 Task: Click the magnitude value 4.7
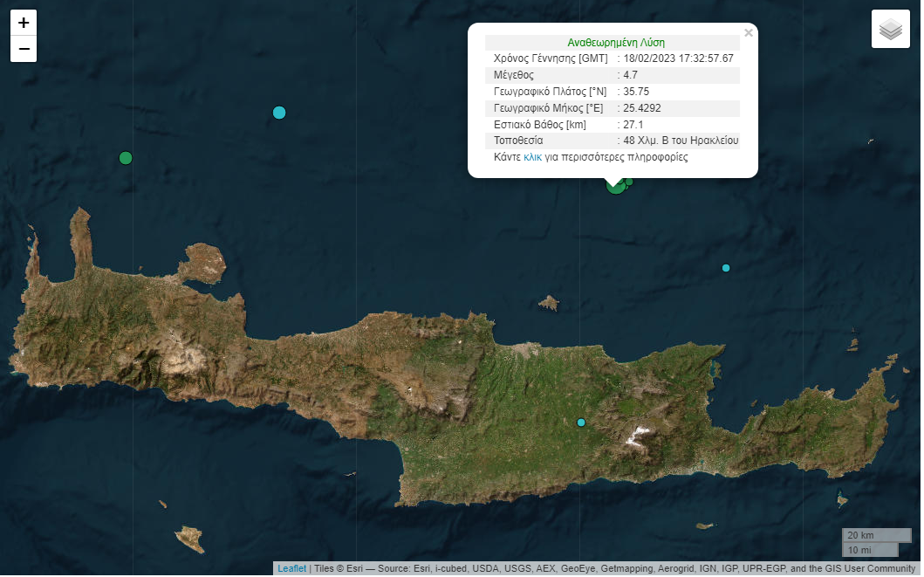tap(631, 75)
